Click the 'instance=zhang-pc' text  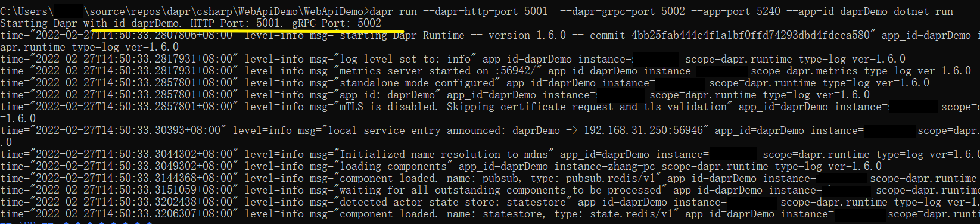605,166
